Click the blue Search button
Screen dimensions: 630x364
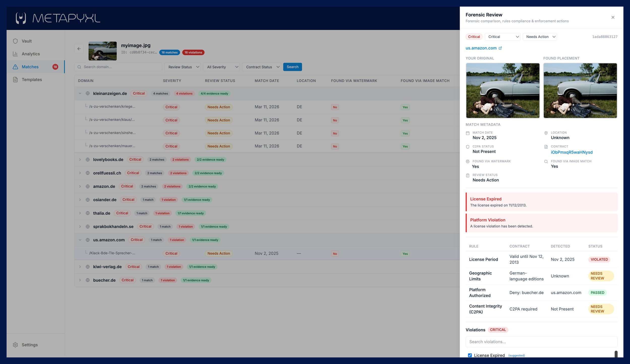(x=292, y=67)
